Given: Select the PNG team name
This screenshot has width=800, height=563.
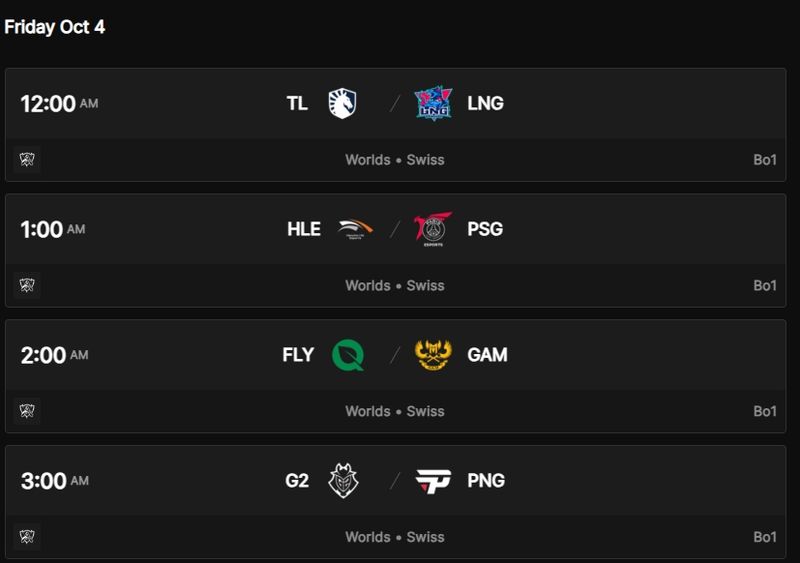Looking at the screenshot, I should [x=486, y=481].
